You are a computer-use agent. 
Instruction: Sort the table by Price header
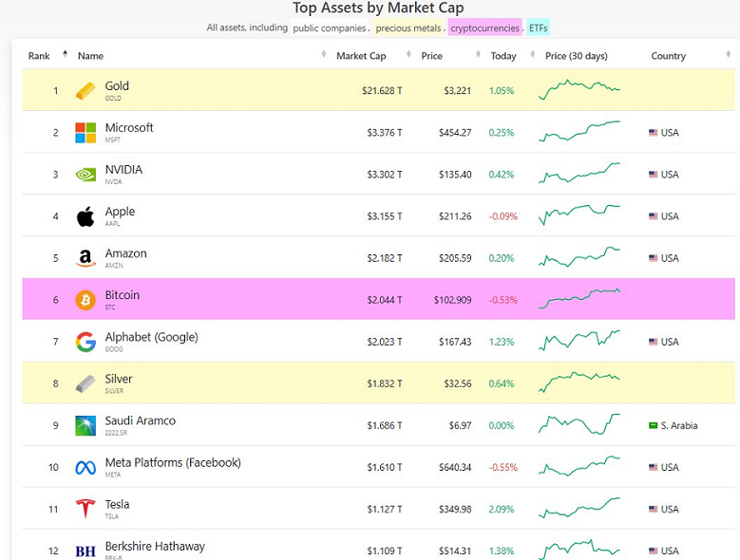pyautogui.click(x=431, y=56)
